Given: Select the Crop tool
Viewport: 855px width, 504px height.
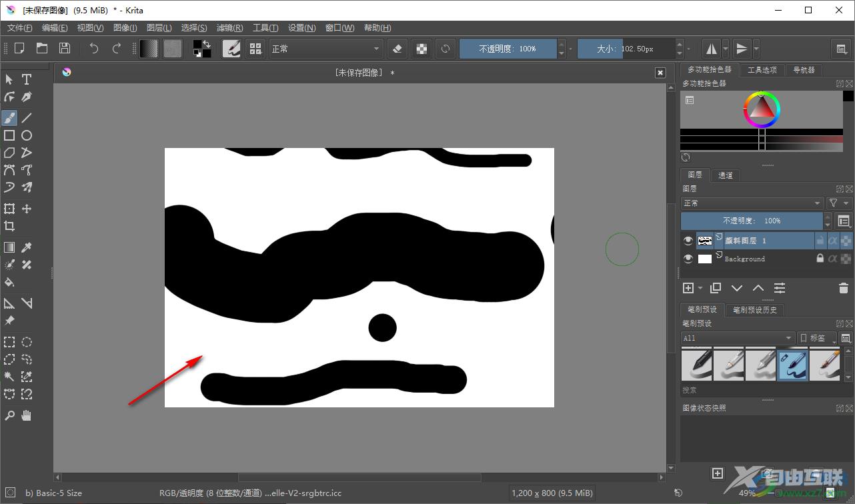Looking at the screenshot, I should click(9, 226).
